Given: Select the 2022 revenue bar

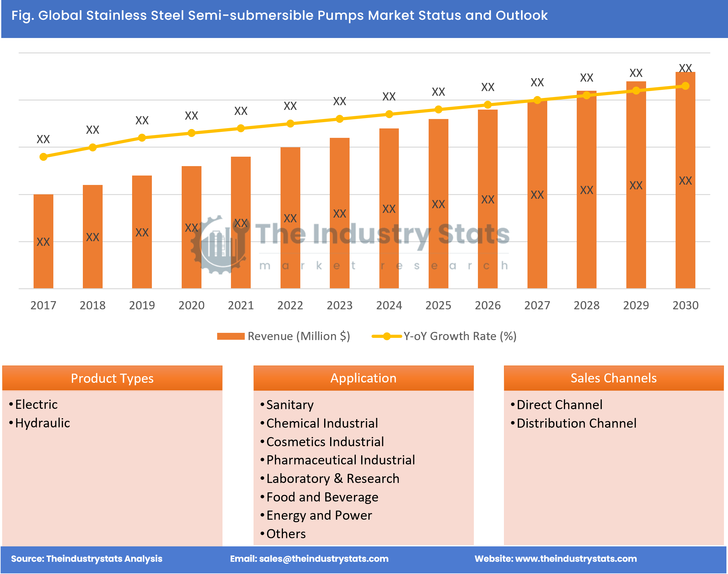Looking at the screenshot, I should [x=291, y=218].
